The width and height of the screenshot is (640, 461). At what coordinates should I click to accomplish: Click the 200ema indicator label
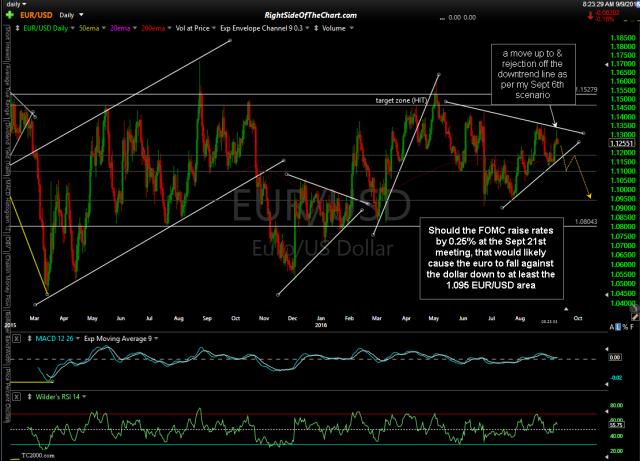[153, 28]
